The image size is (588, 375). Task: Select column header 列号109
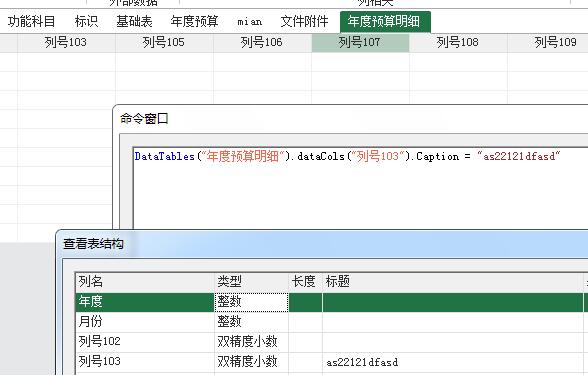coord(548,42)
